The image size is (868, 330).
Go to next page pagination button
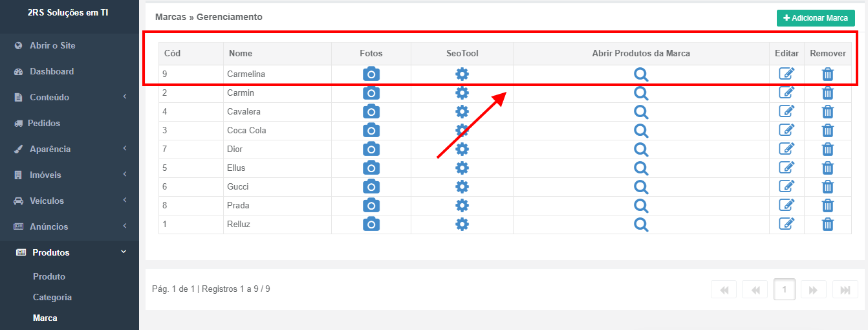814,290
